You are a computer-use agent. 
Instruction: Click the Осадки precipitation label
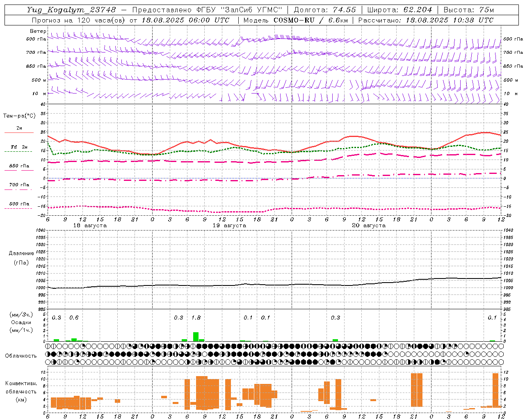click(21, 322)
